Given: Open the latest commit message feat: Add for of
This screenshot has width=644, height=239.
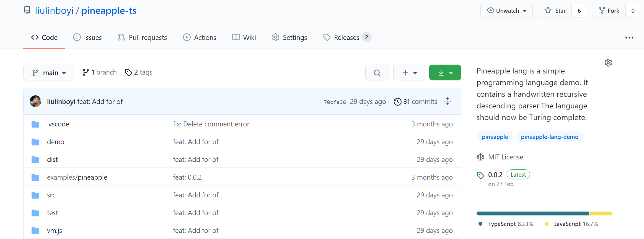Looking at the screenshot, I should [100, 102].
